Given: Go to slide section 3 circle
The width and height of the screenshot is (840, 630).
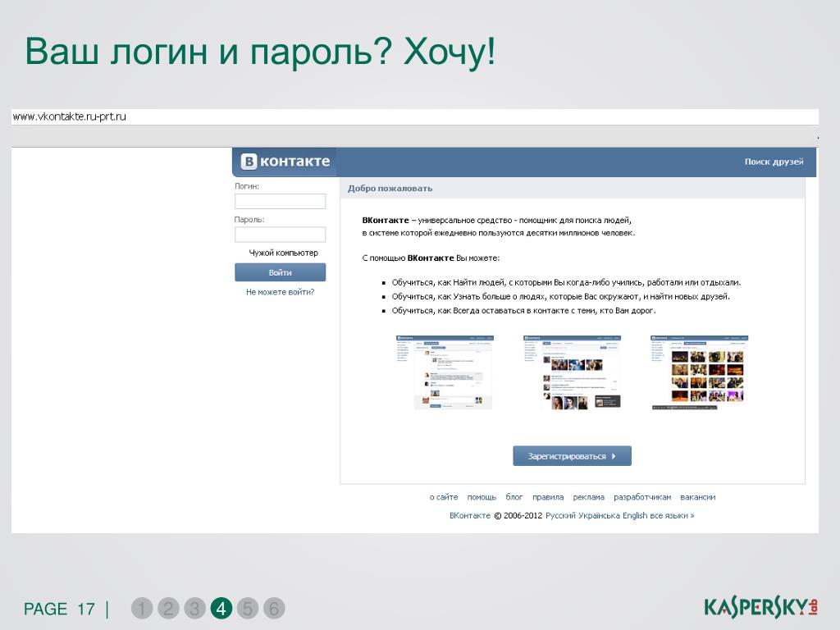Looking at the screenshot, I should point(194,608).
